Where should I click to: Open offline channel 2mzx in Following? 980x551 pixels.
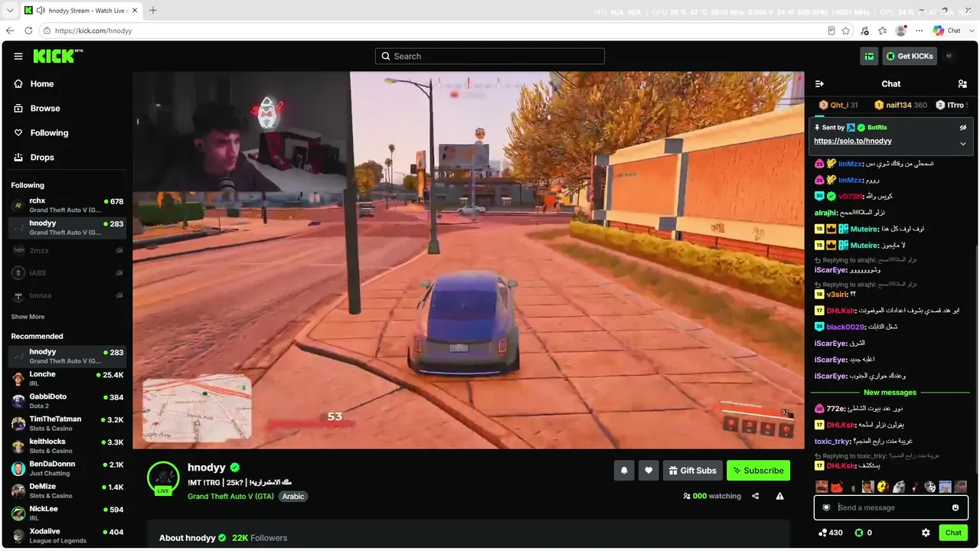(67, 250)
